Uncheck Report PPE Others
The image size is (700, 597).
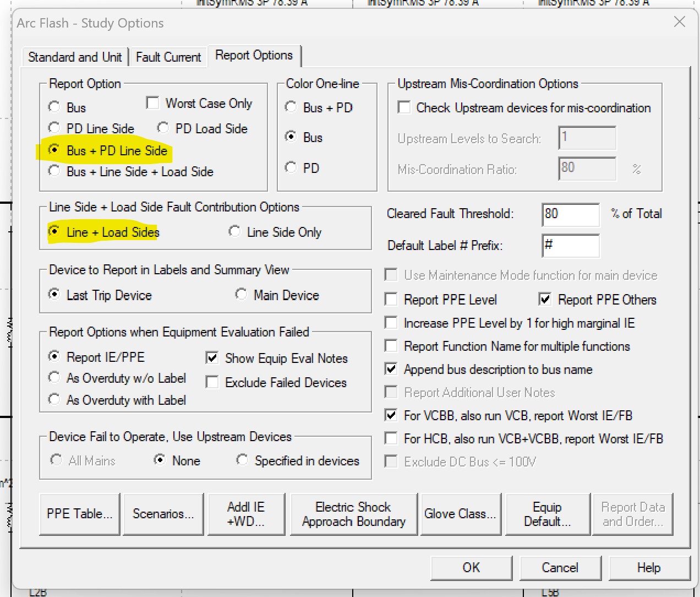pyautogui.click(x=545, y=300)
